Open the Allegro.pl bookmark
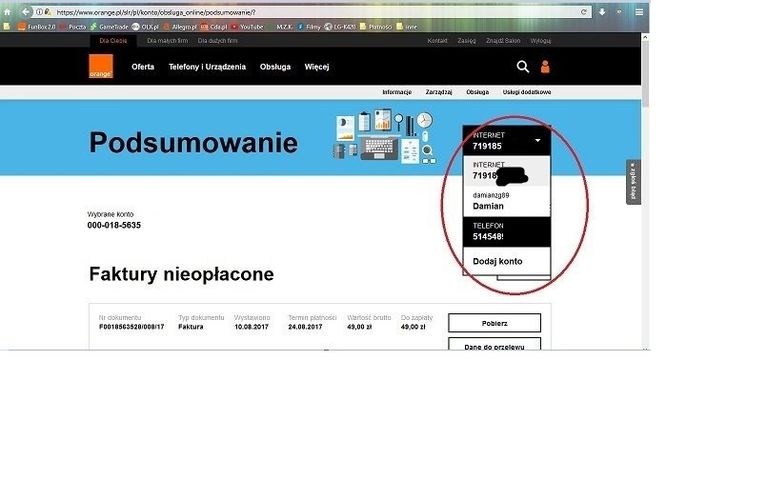Image resolution: width=767 pixels, height=480 pixels. [x=180, y=26]
